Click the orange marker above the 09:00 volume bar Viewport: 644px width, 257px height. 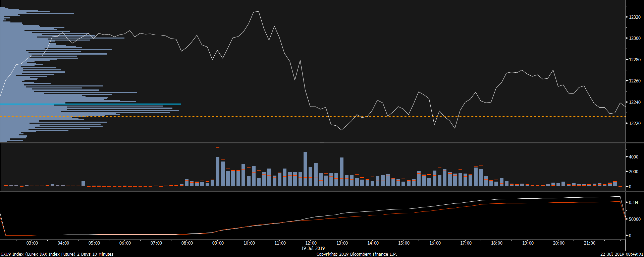pos(217,148)
